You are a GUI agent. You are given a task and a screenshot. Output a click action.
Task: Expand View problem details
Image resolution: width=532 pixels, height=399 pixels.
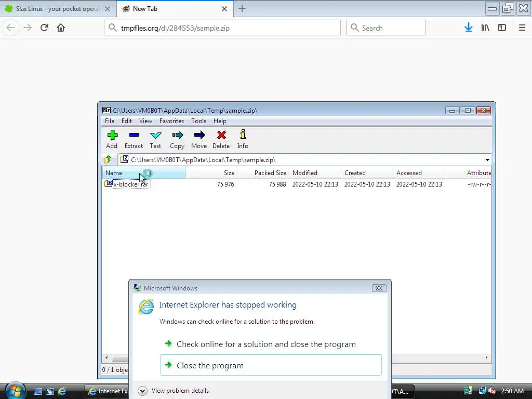143,391
